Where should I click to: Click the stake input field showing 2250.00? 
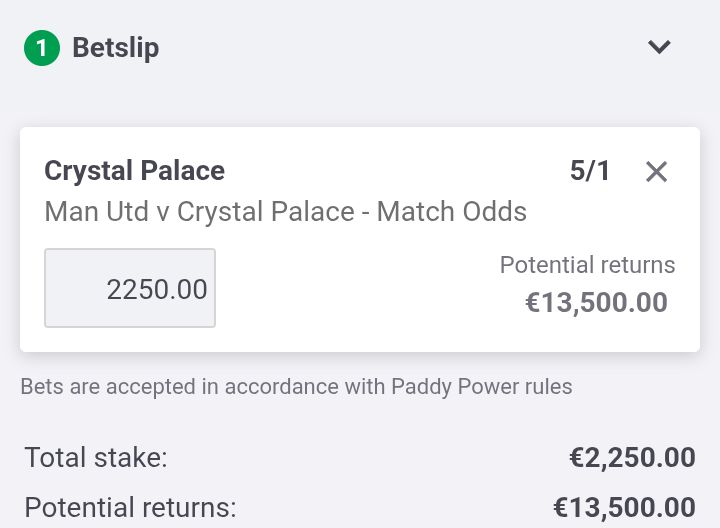(x=130, y=288)
